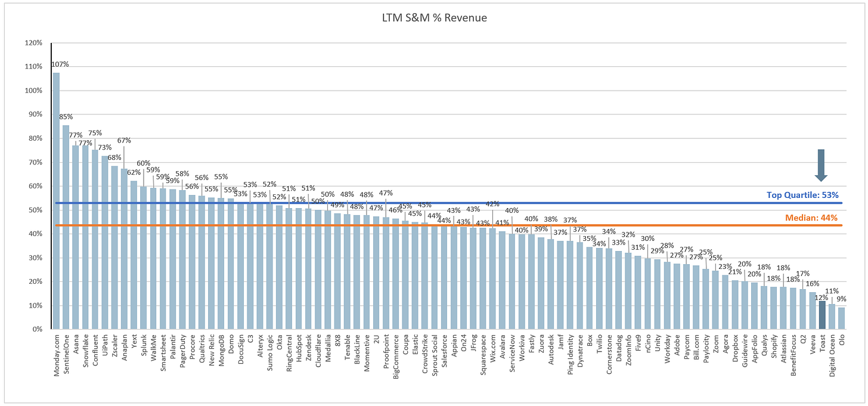Screen dimensions: 868x406
Task: Select the 'Workday' axis label
Action: point(668,349)
